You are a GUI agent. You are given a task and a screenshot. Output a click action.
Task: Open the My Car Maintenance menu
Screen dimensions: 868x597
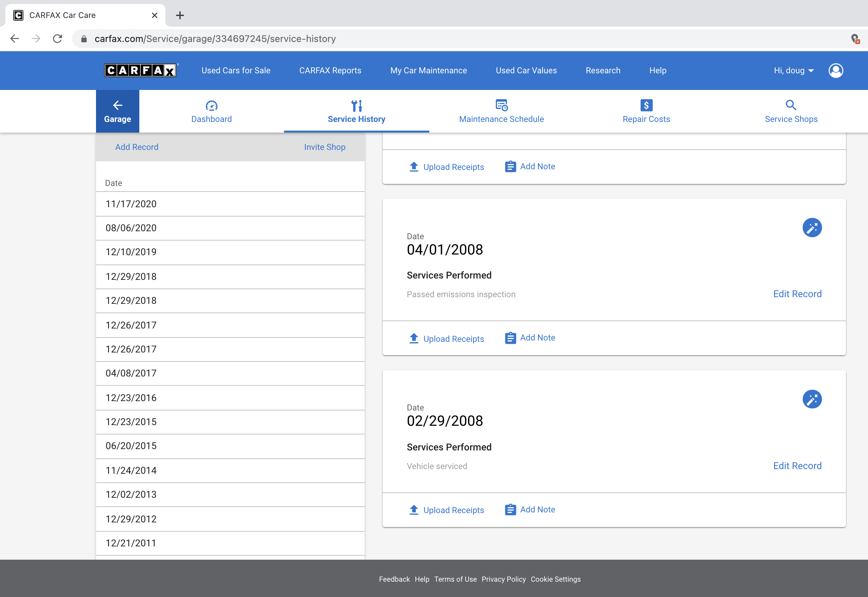[x=429, y=70]
